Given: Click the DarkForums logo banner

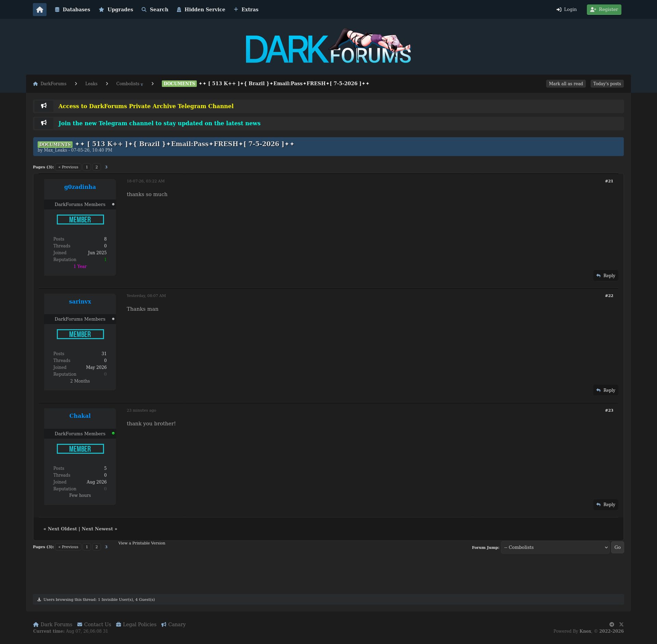Looking at the screenshot, I should (328, 47).
